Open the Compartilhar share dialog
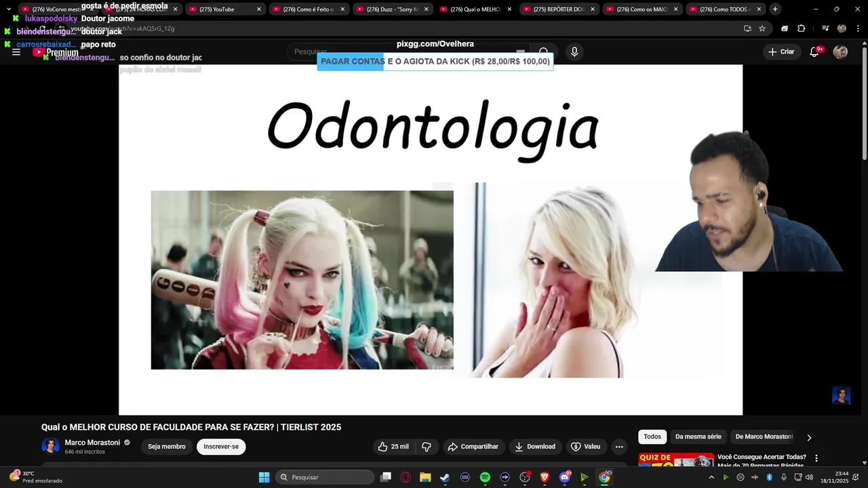Screen dimensions: 868x488 473,447
